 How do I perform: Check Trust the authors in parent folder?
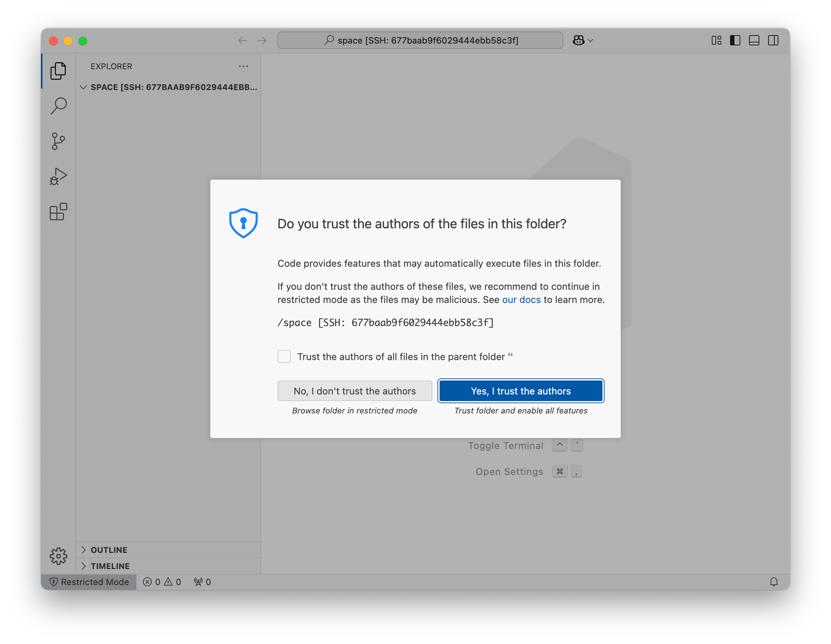(284, 357)
